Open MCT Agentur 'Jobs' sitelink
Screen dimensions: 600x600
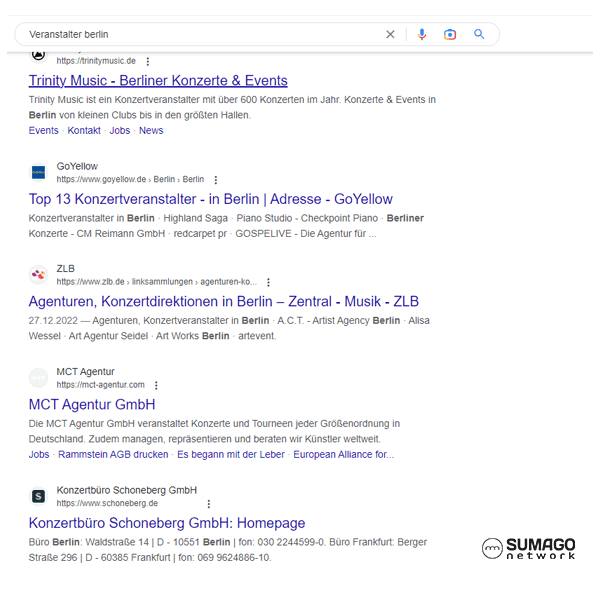(x=39, y=454)
